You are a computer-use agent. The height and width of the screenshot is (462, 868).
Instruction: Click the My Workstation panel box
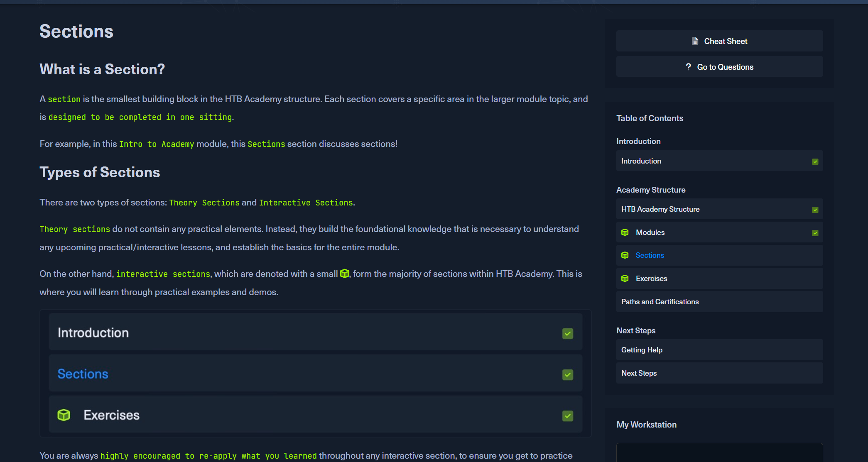[x=719, y=452]
